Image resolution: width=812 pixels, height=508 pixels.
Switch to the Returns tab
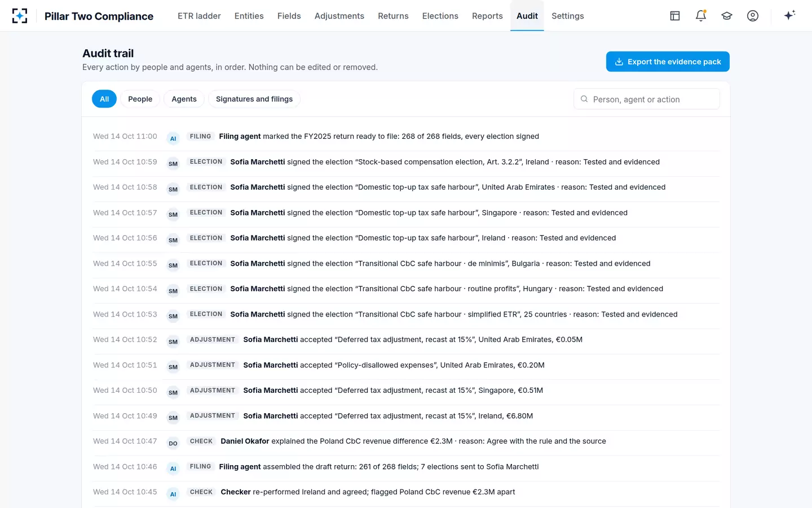393,16
